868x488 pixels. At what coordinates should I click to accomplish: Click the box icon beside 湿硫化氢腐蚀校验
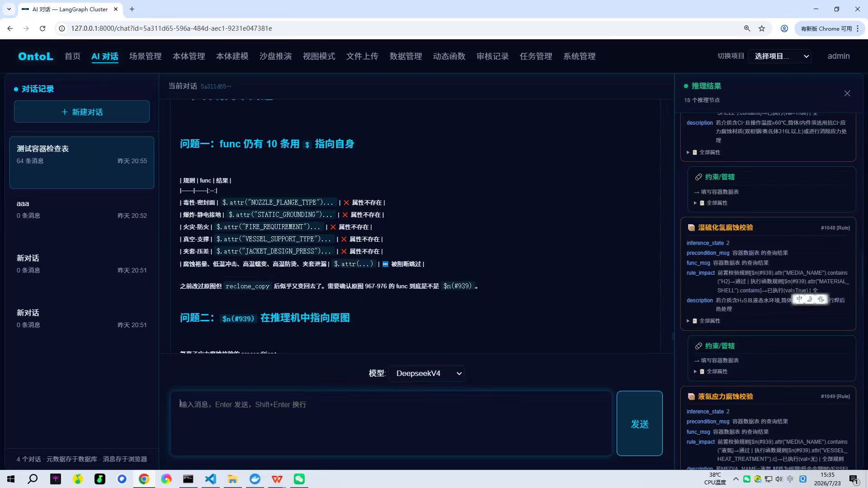point(691,228)
